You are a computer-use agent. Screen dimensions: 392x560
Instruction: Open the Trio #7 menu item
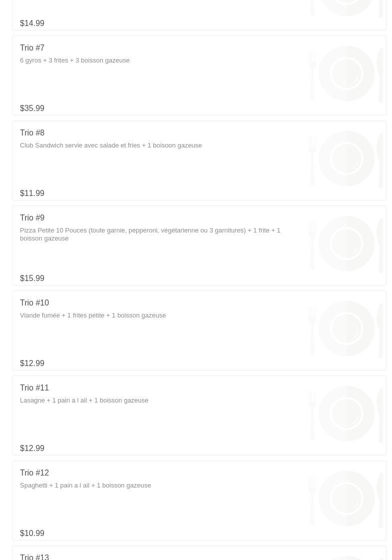(x=199, y=75)
